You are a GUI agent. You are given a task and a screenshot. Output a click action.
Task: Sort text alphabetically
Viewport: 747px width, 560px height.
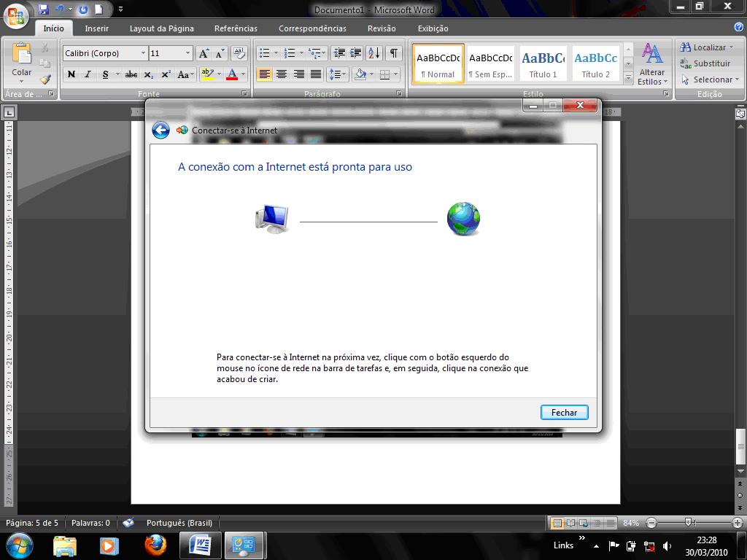tap(374, 53)
